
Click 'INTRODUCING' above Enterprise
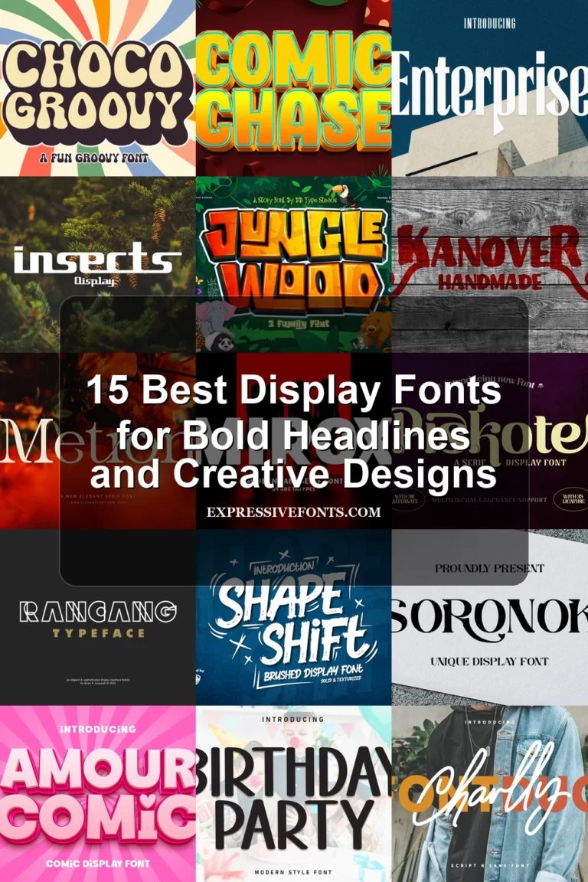point(489,24)
